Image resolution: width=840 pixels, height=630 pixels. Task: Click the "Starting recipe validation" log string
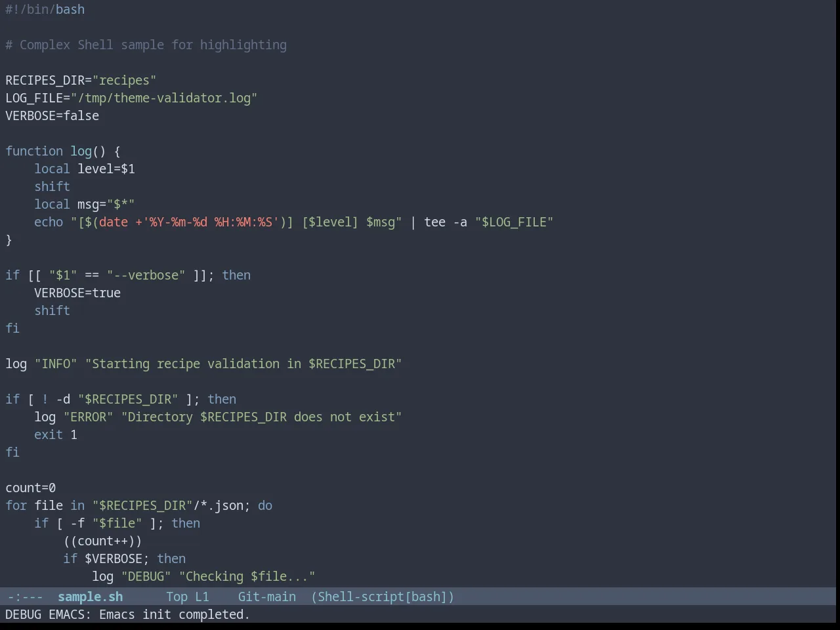(x=243, y=364)
